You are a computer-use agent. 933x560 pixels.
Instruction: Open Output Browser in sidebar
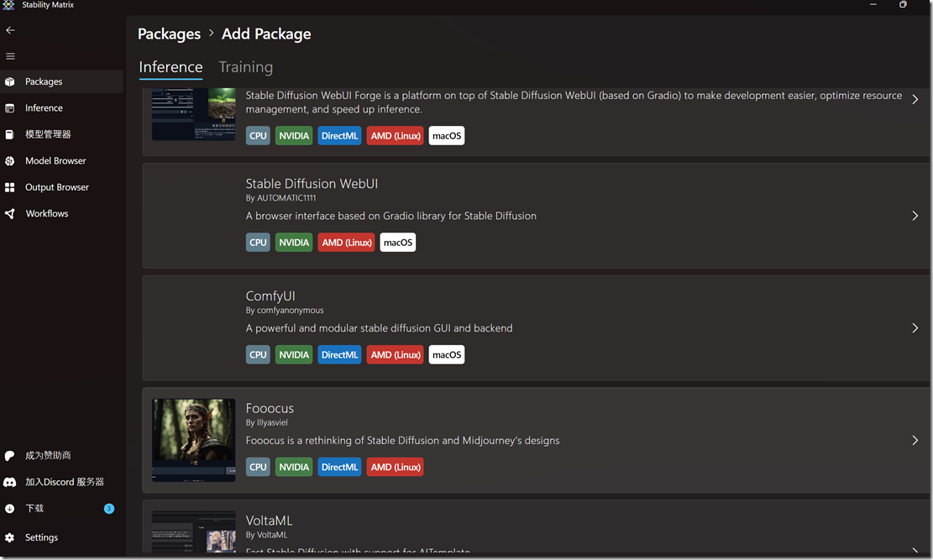[x=62, y=187]
